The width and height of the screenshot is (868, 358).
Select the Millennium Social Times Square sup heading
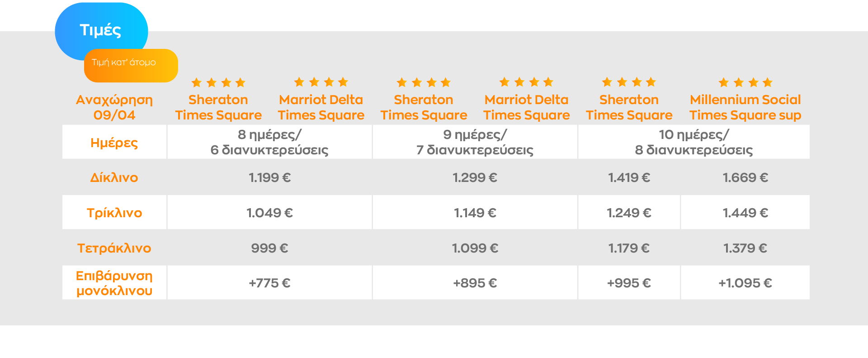(745, 107)
